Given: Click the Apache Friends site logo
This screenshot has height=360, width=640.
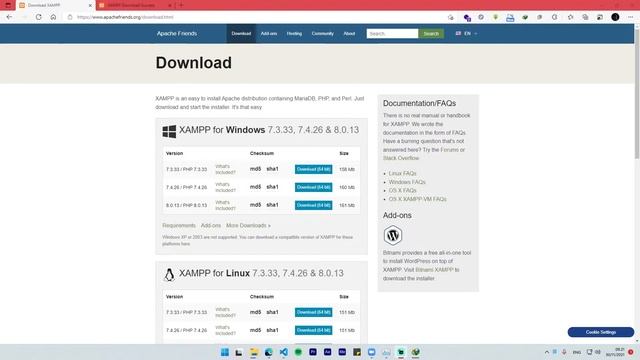Looking at the screenshot, I should pos(177,33).
